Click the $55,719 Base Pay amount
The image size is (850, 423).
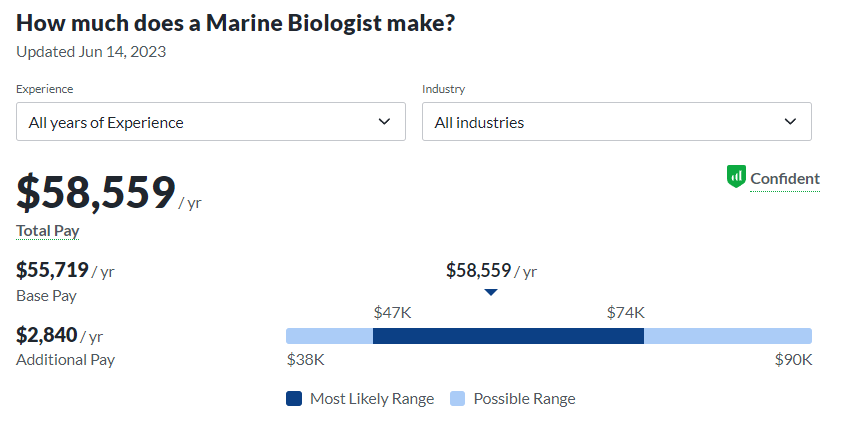[x=52, y=269]
